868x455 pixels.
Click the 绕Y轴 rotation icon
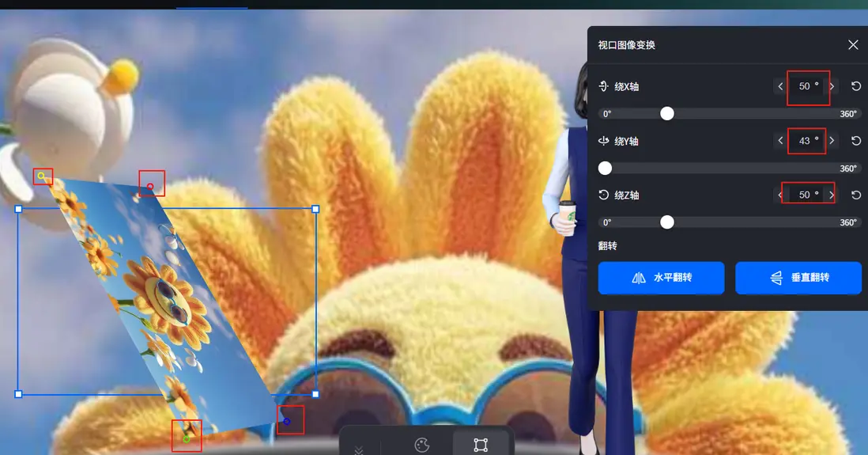point(604,141)
